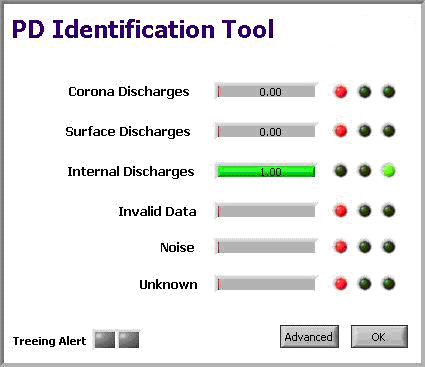Viewport: 425px width, 367px height.
Task: Confirm with the OK button
Action: pos(379,337)
